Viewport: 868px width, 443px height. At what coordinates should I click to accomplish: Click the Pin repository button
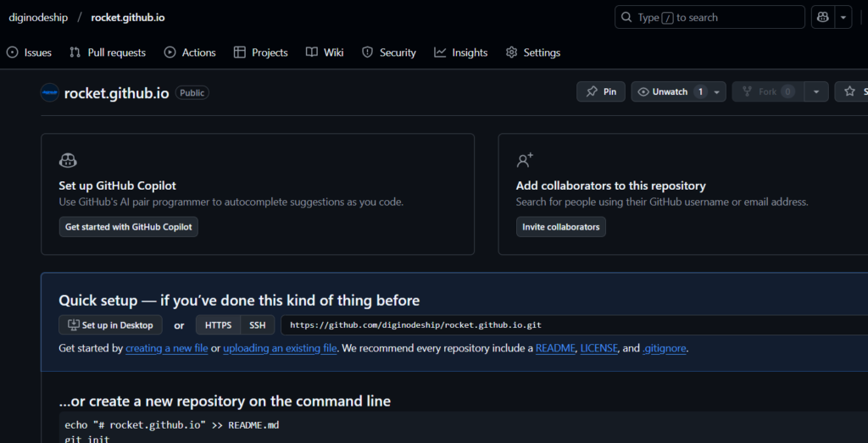pyautogui.click(x=601, y=91)
